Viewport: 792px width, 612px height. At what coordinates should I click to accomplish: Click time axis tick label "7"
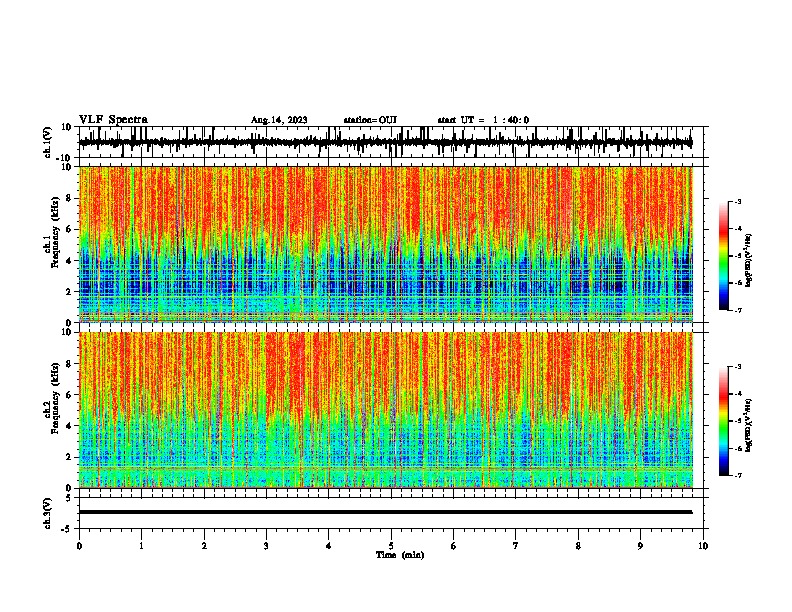(516, 546)
